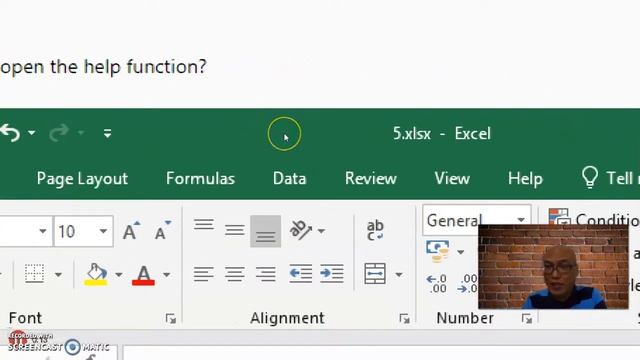
Task: Select the Data ribbon tab
Action: click(x=289, y=179)
